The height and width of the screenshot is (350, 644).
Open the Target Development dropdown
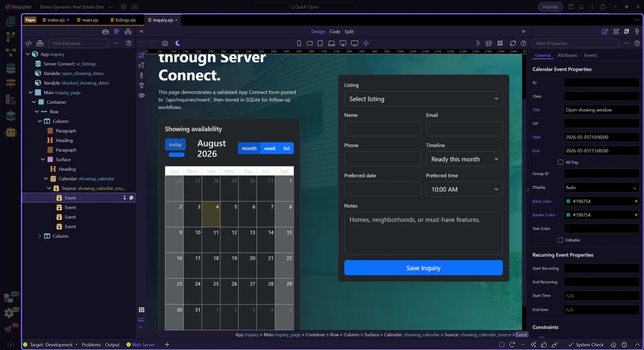[54, 345]
